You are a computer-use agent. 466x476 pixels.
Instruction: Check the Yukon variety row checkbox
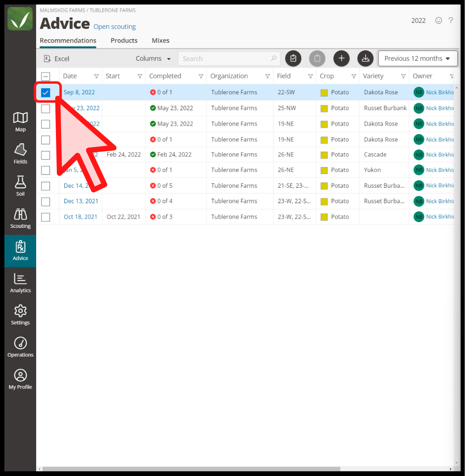[45, 170]
